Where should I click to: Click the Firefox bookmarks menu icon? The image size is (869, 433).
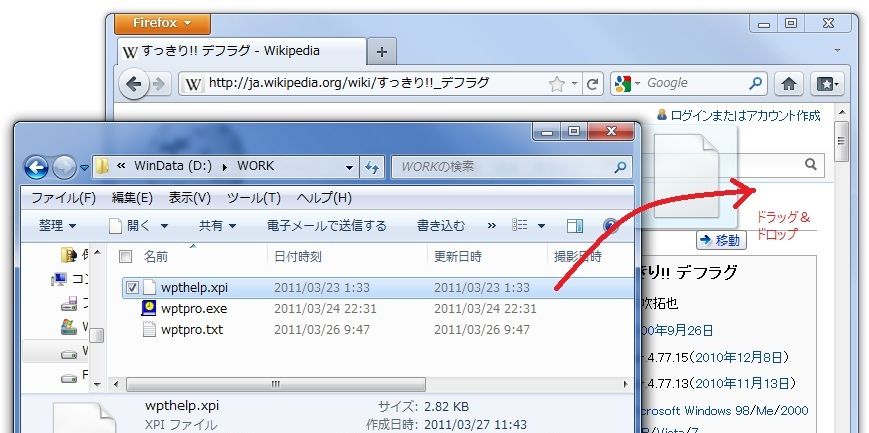pyautogui.click(x=830, y=83)
